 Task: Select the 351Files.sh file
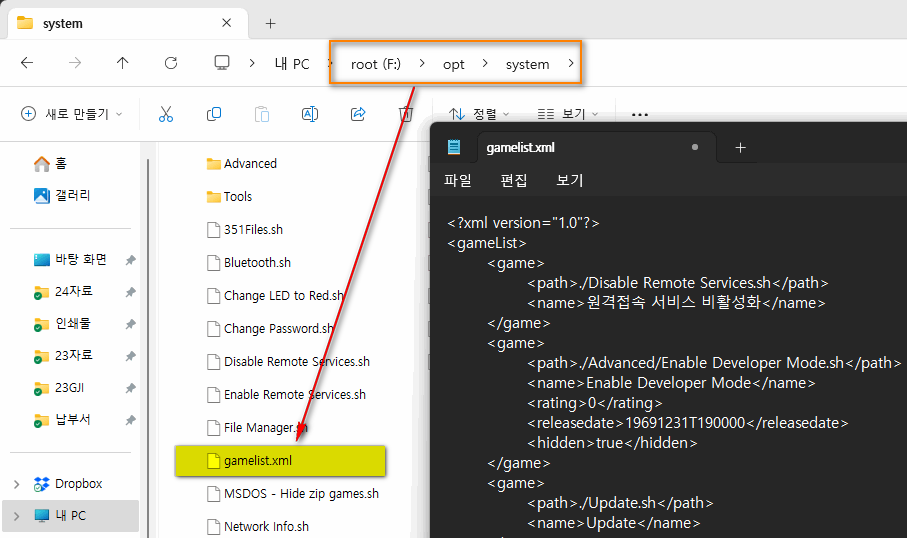245,230
